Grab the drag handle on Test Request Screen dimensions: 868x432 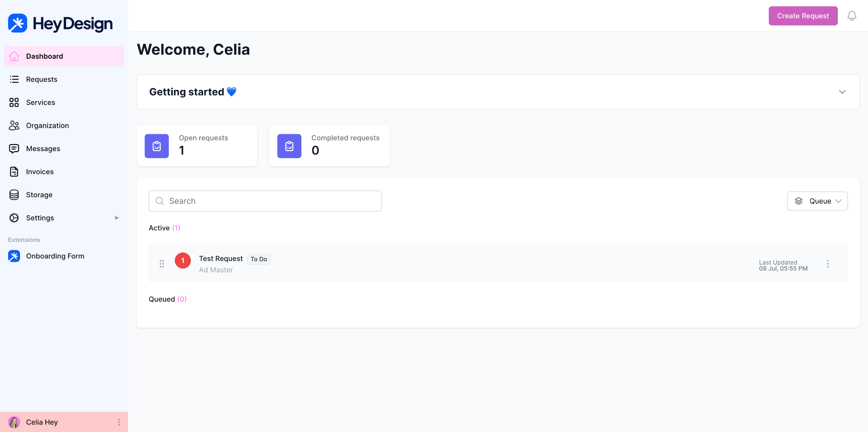pos(162,264)
